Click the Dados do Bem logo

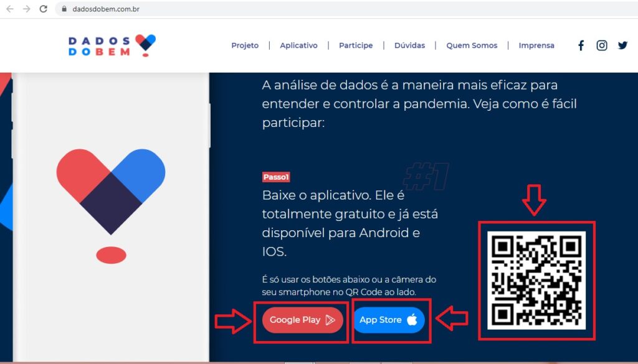coord(112,45)
